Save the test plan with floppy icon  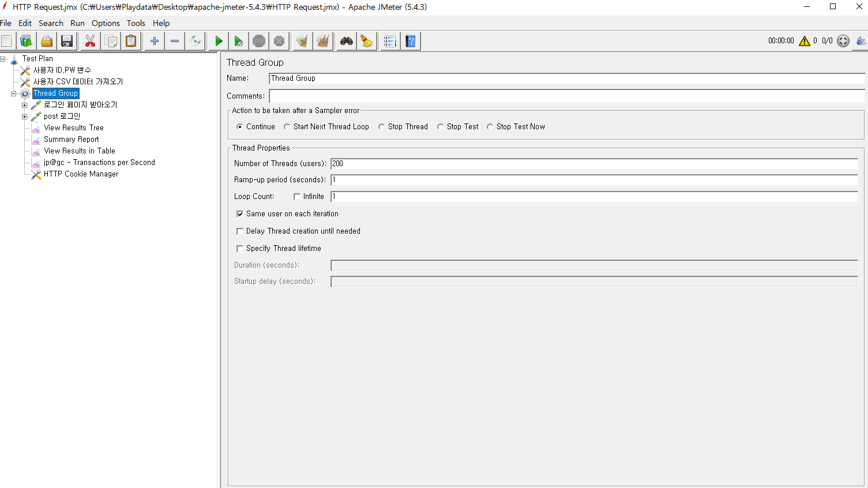click(67, 41)
